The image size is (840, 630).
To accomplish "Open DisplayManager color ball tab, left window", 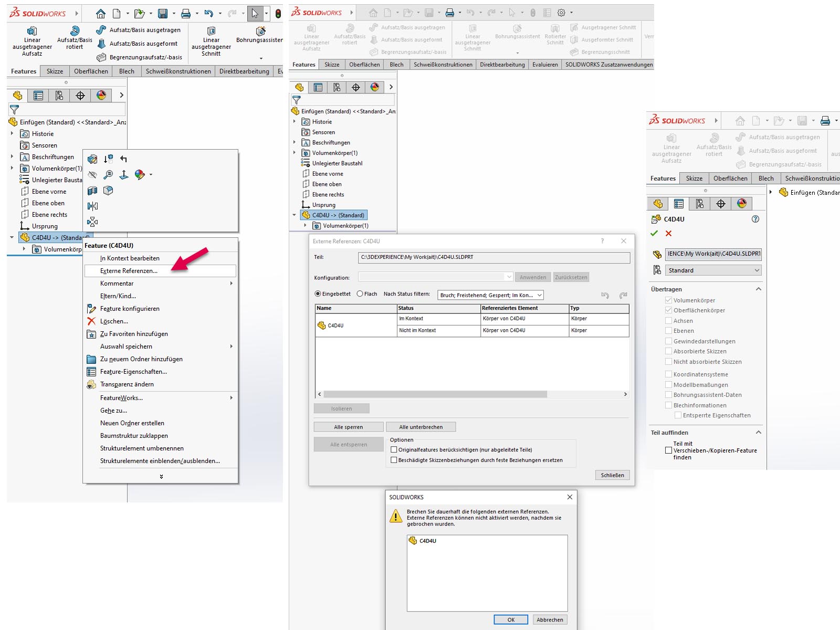I will 101,95.
